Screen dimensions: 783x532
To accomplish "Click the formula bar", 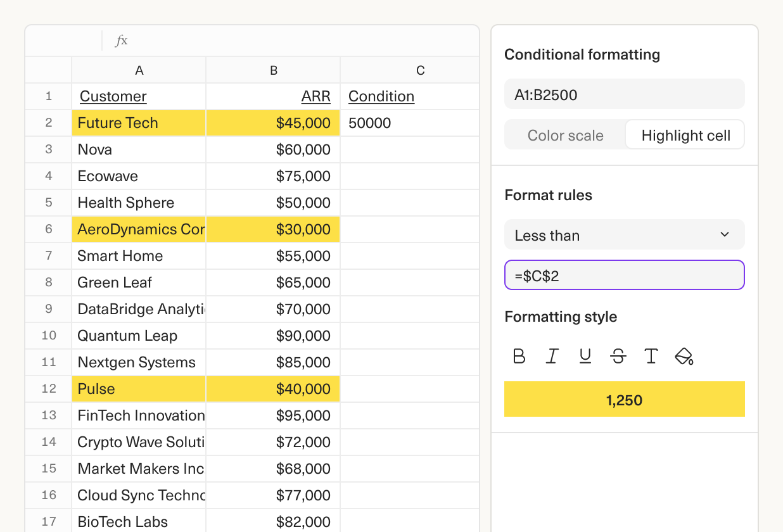I will pyautogui.click(x=285, y=40).
